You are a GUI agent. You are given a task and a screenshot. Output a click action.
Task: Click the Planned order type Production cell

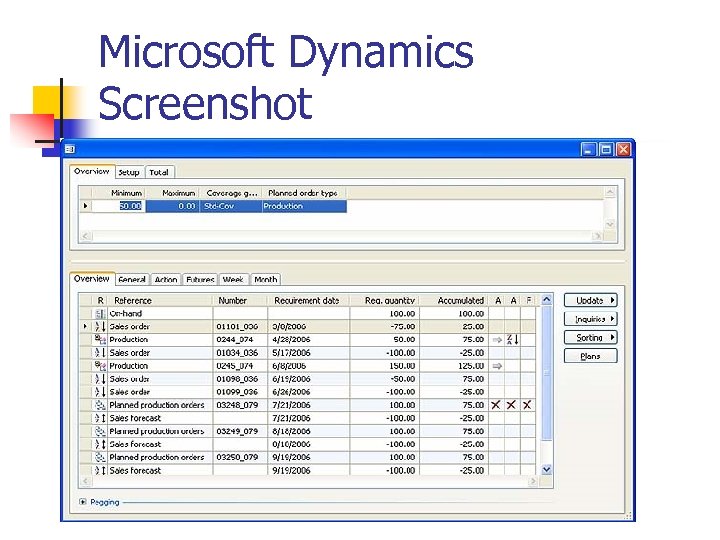(304, 206)
